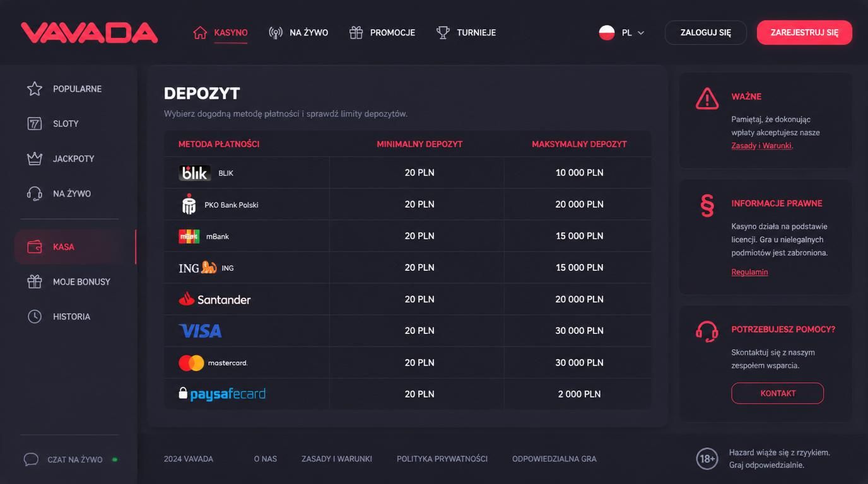Click the sidebar Na Żywo headset icon
This screenshot has width=868, height=484.
click(x=35, y=193)
